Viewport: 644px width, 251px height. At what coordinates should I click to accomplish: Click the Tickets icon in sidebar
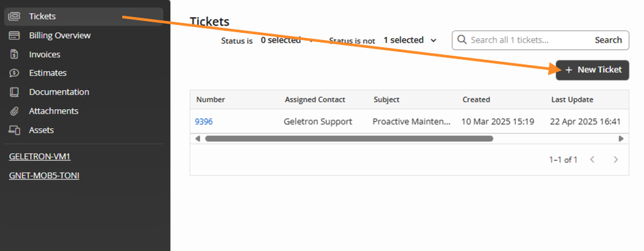[x=14, y=16]
